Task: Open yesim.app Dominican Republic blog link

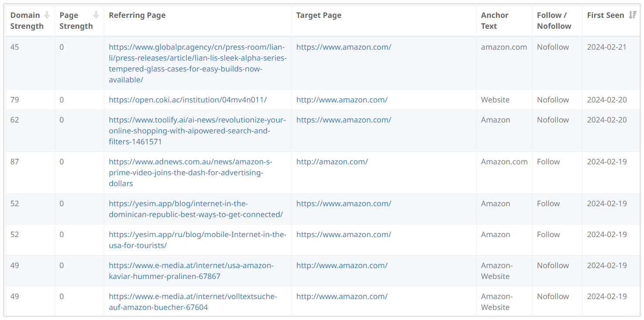Action: coord(195,209)
